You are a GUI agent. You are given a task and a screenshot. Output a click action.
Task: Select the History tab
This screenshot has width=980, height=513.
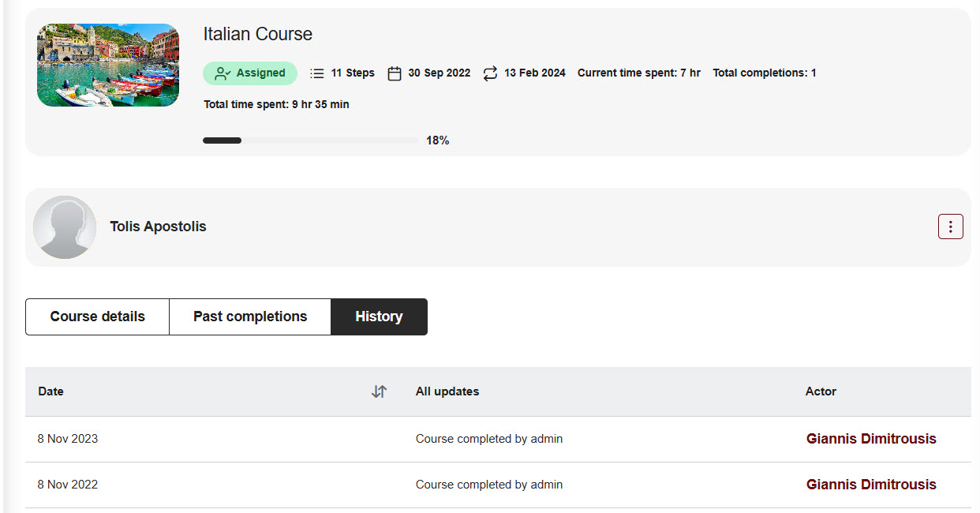pos(379,316)
